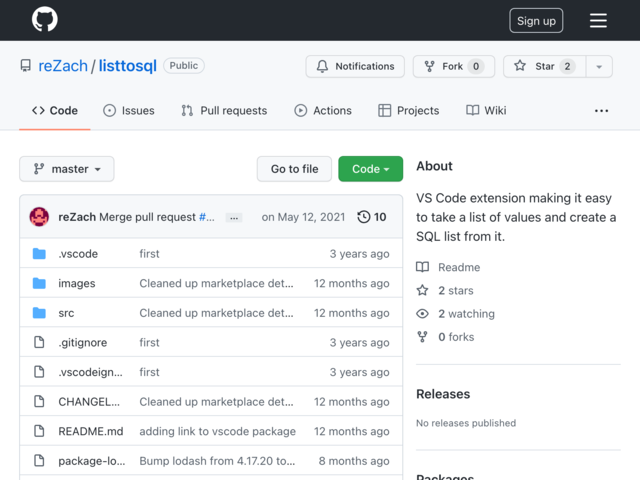Click the .vscode folder icon
The width and height of the screenshot is (640, 480).
coord(39,253)
